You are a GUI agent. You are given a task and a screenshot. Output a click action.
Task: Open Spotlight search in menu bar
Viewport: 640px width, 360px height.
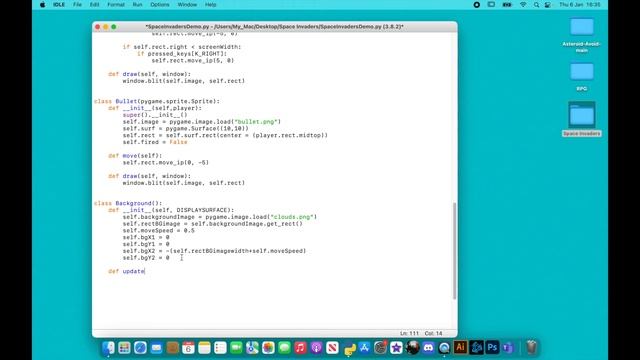click(536, 5)
